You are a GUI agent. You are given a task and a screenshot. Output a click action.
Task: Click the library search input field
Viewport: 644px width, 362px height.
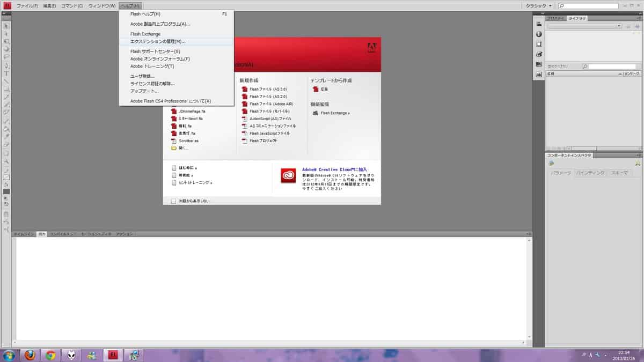click(x=612, y=67)
